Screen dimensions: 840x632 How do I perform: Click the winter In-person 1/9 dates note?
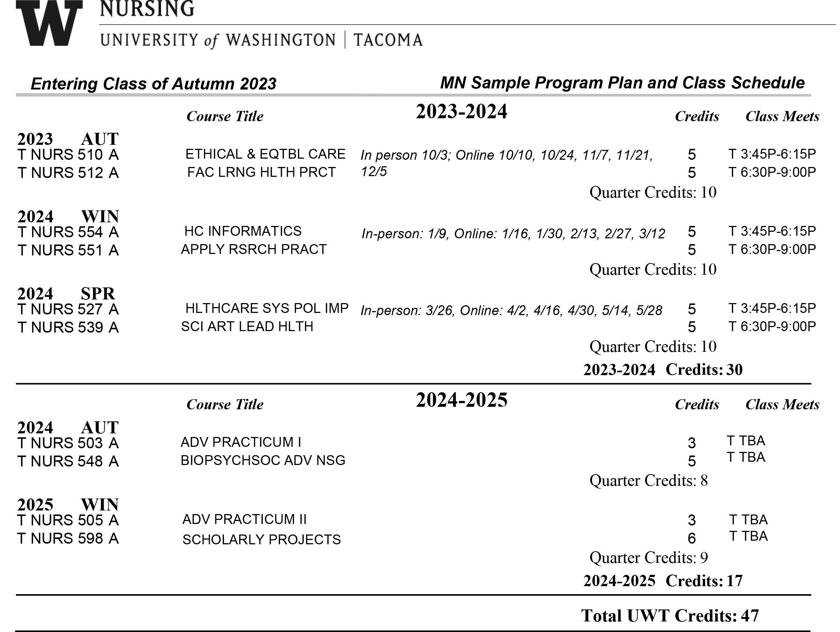tap(513, 234)
